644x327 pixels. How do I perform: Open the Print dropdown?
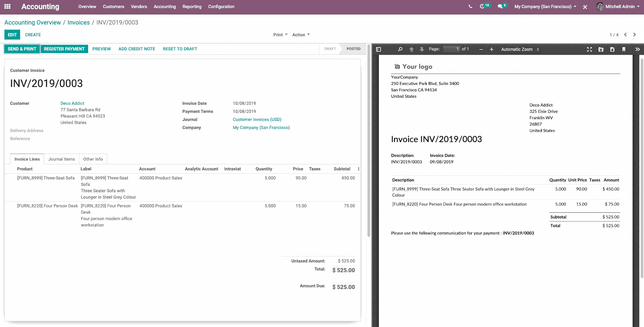click(280, 35)
